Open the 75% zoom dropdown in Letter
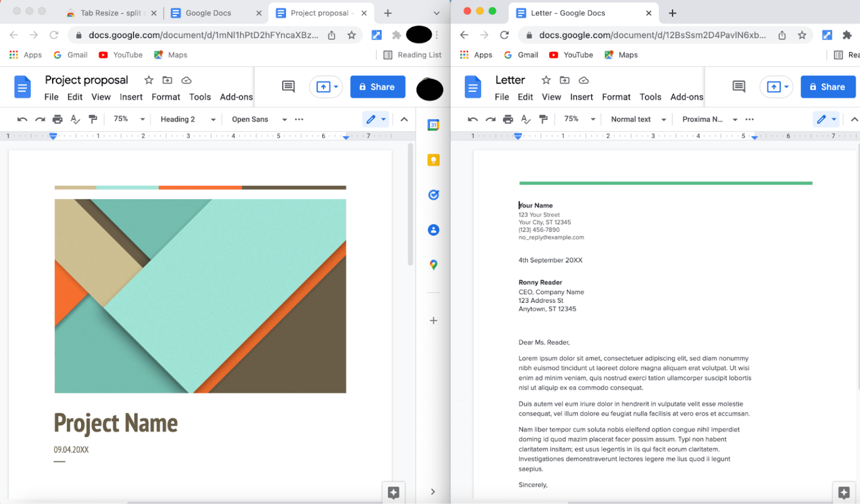 pos(578,119)
